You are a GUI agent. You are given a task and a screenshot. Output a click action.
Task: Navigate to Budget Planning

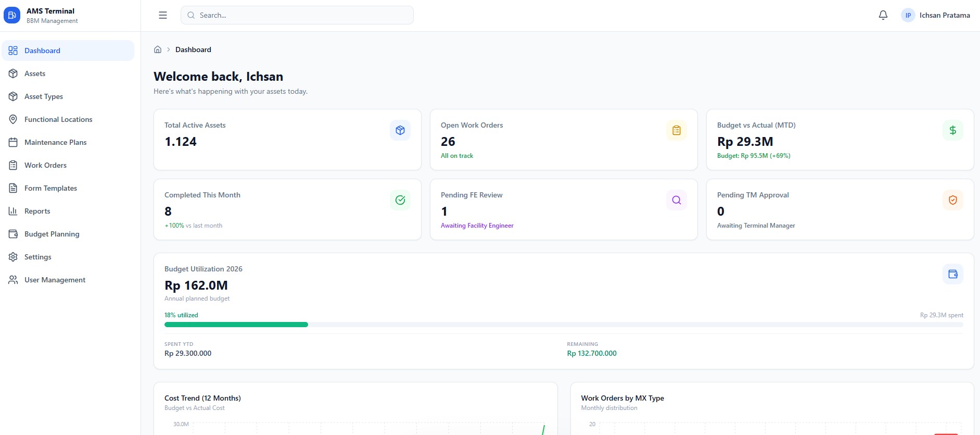pos(52,234)
